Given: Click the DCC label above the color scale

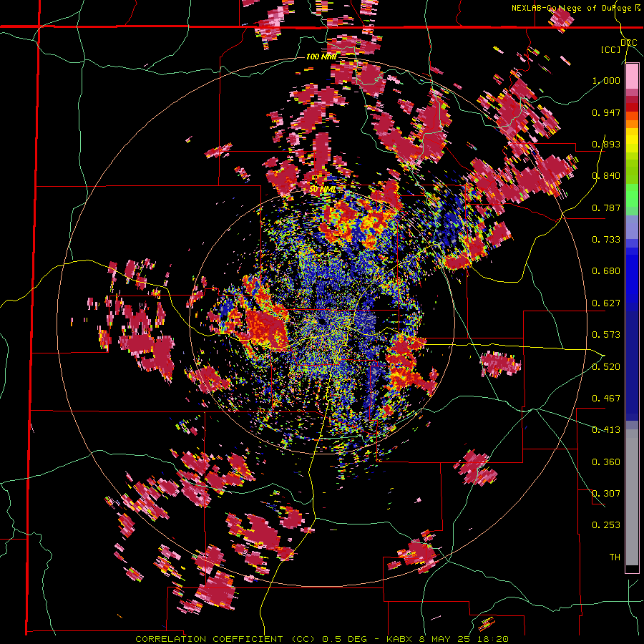Looking at the screenshot, I should click(629, 43).
